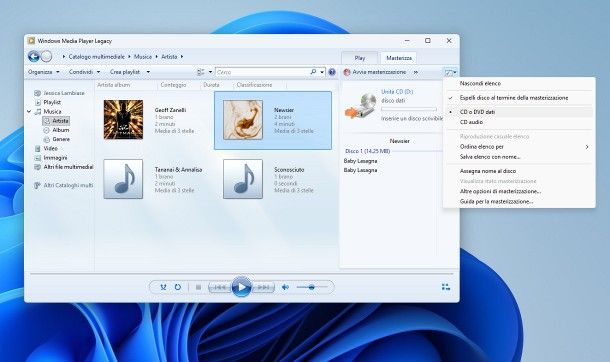
Task: Sort by Artista album column header
Action: (x=114, y=85)
